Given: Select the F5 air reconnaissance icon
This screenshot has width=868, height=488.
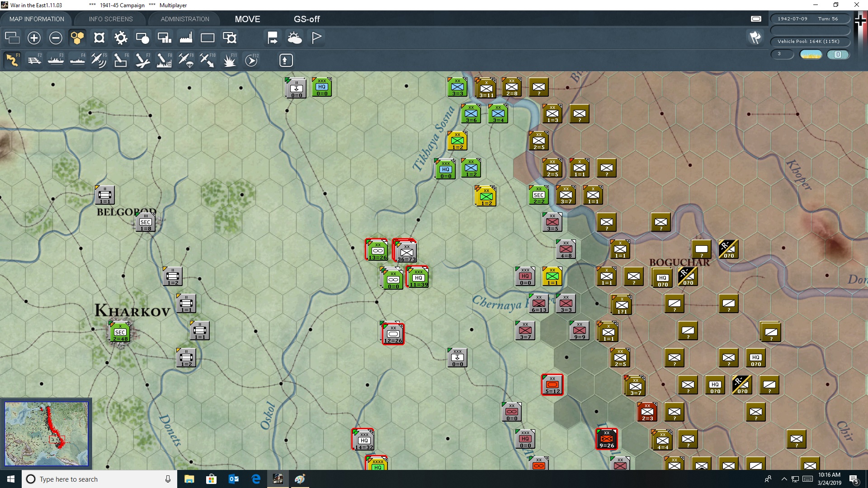Looking at the screenshot, I should click(99, 60).
